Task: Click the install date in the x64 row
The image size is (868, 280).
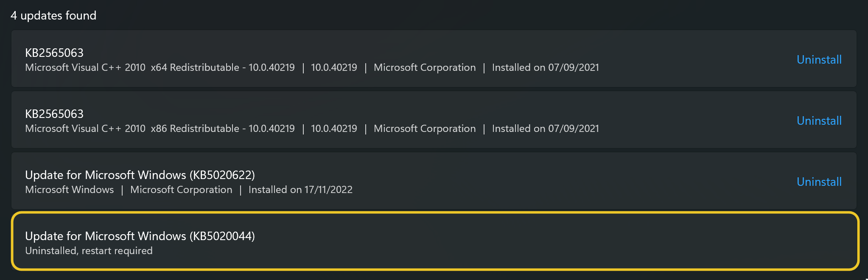Action: pyautogui.click(x=545, y=67)
